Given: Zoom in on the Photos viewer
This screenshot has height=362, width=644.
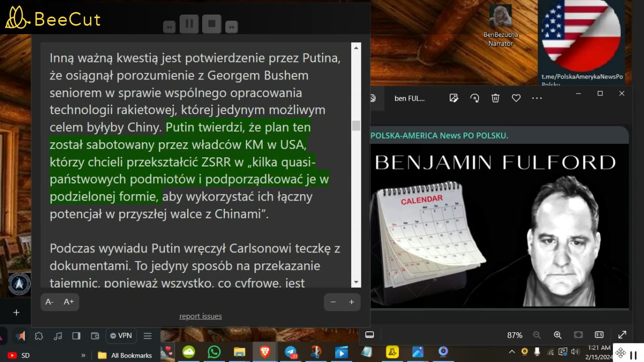Looking at the screenshot, I should 557,335.
